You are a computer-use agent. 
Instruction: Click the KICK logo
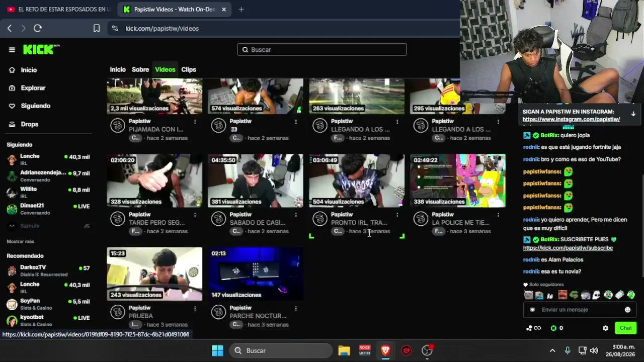(41, 49)
